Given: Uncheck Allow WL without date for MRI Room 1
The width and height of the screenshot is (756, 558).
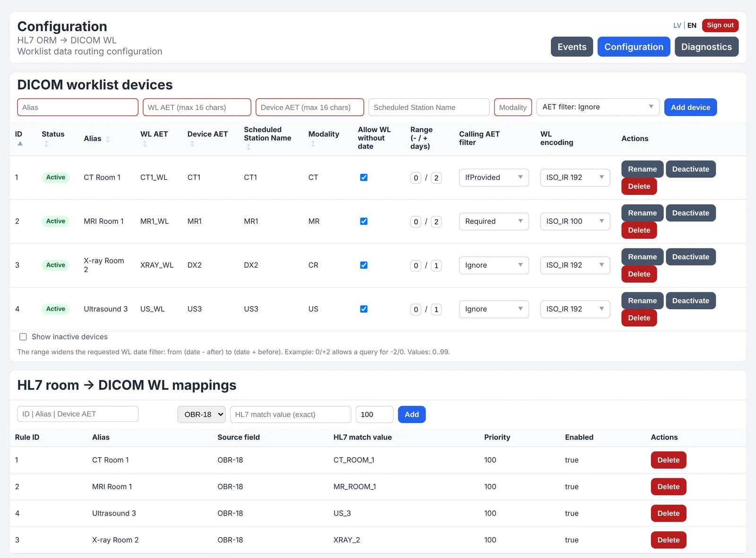Looking at the screenshot, I should 364,221.
